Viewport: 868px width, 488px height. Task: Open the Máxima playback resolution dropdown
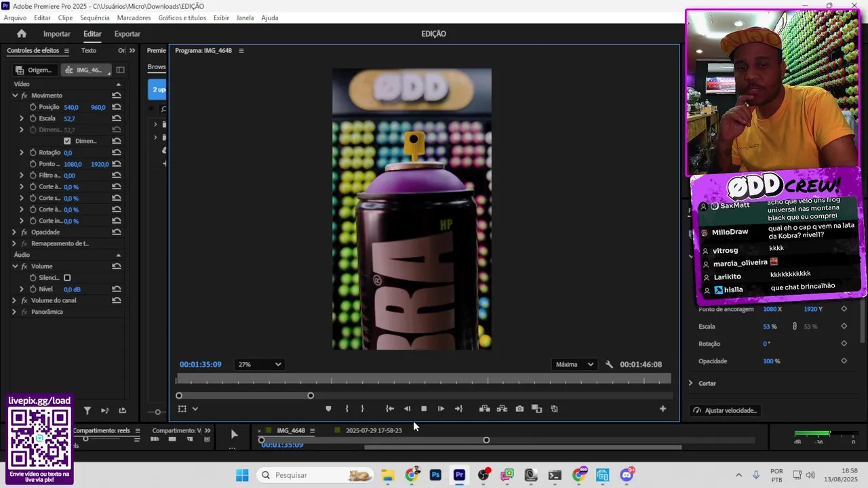(x=574, y=365)
